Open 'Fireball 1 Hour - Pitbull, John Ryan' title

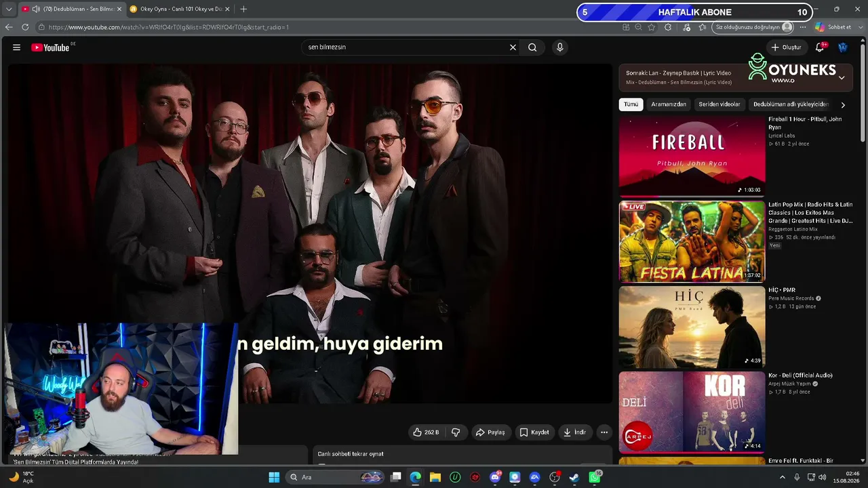click(805, 123)
